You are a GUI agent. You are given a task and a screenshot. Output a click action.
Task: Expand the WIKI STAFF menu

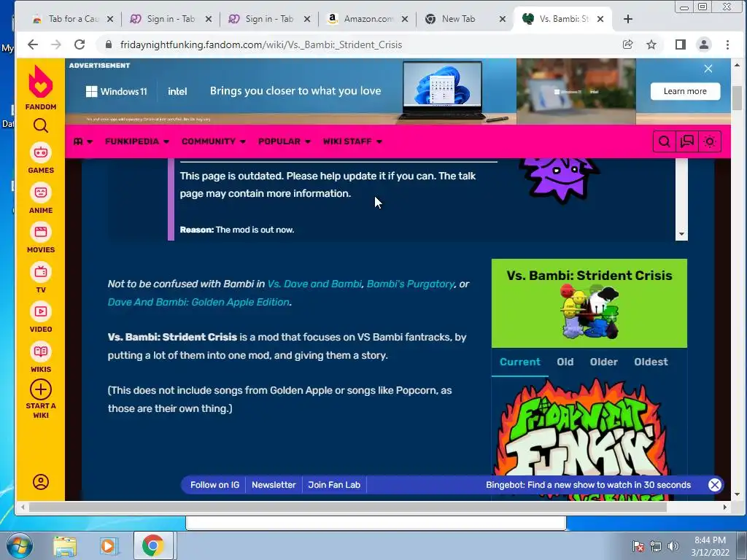[352, 141]
